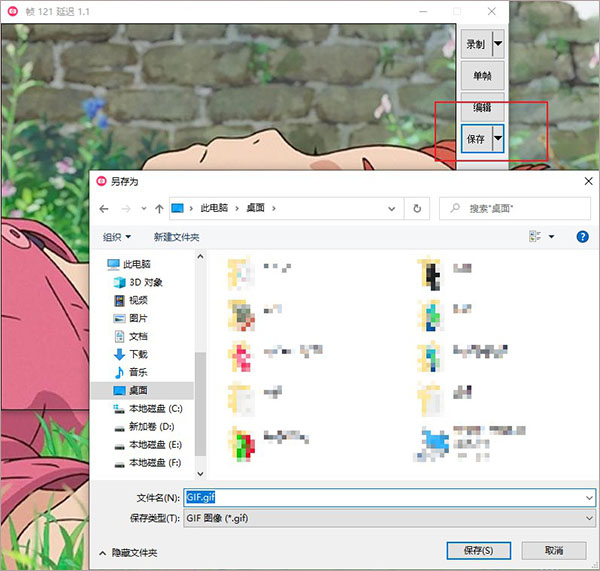This screenshot has width=600, height=571.
Task: Select 3D 对象 in the sidebar
Action: (138, 282)
